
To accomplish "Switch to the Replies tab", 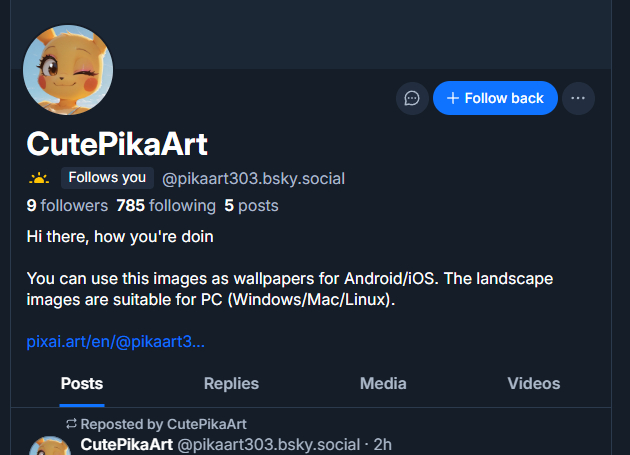I will click(231, 383).
